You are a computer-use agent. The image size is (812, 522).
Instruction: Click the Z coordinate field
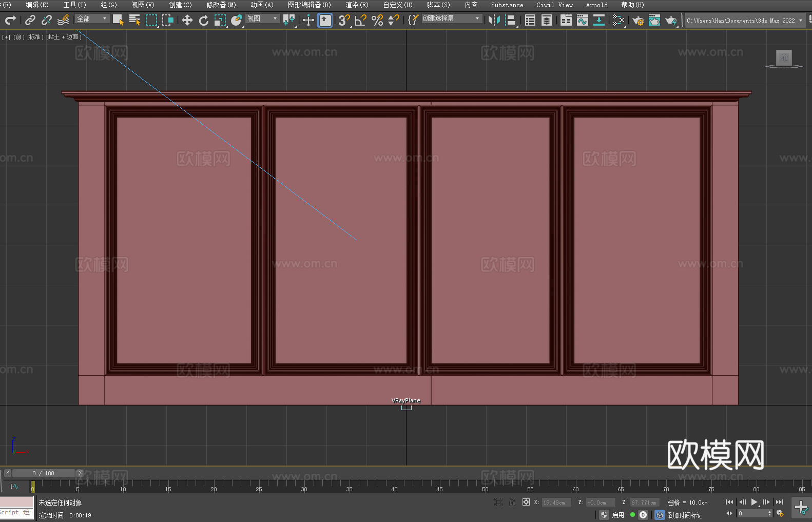[644, 502]
